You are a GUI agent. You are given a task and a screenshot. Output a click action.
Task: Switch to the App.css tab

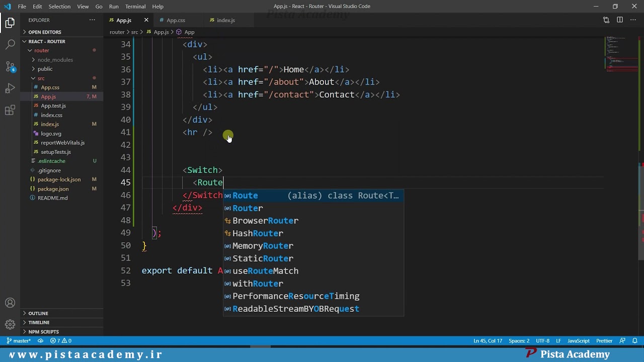pyautogui.click(x=176, y=20)
